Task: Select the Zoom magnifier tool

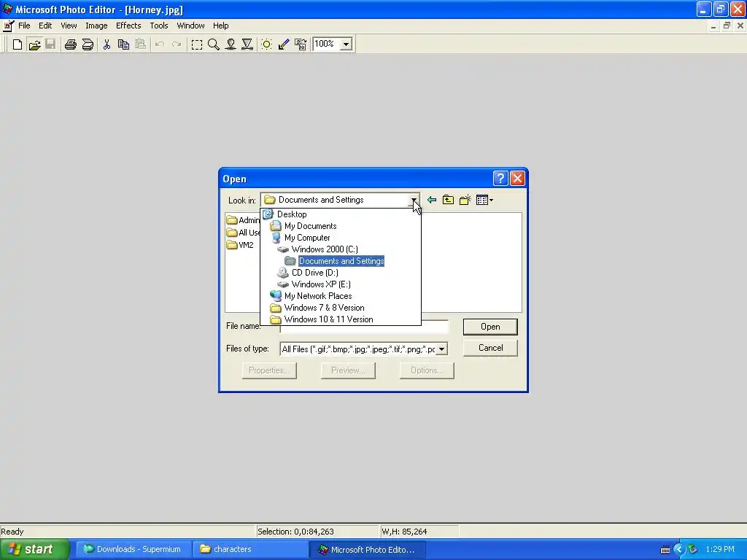Action: click(x=214, y=44)
